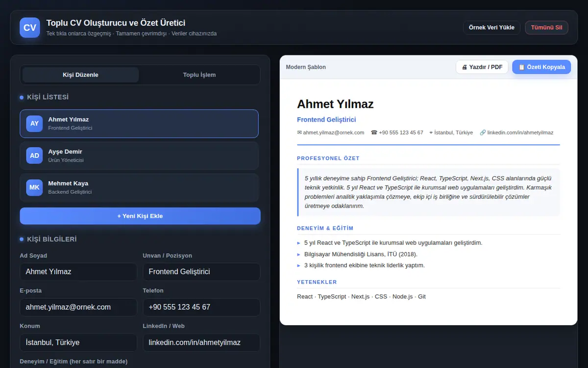Image resolution: width=588 pixels, height=368 pixels.
Task: Click the Frontend Geliştirici title in CV preview
Action: (326, 120)
